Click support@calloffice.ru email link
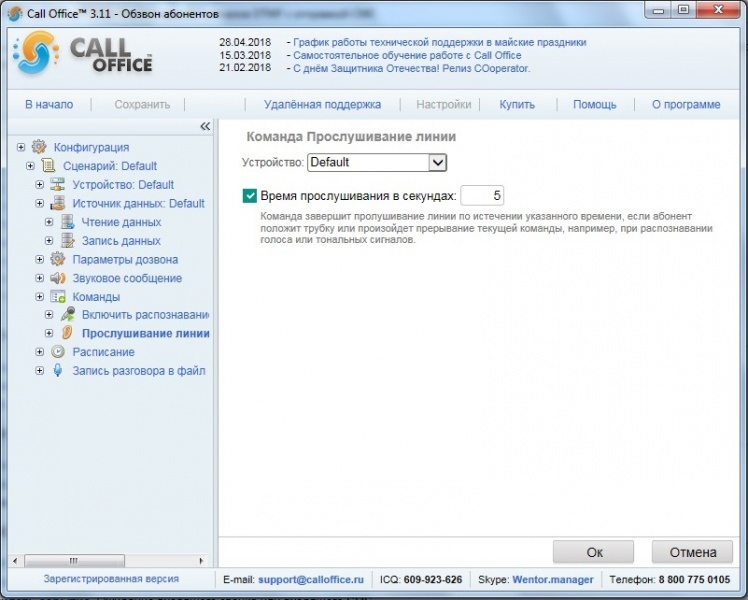Screen dimensions: 748x600 coord(311,579)
